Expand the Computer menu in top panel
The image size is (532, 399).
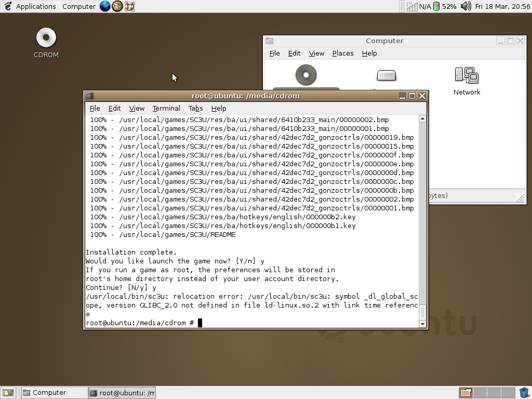pos(79,6)
